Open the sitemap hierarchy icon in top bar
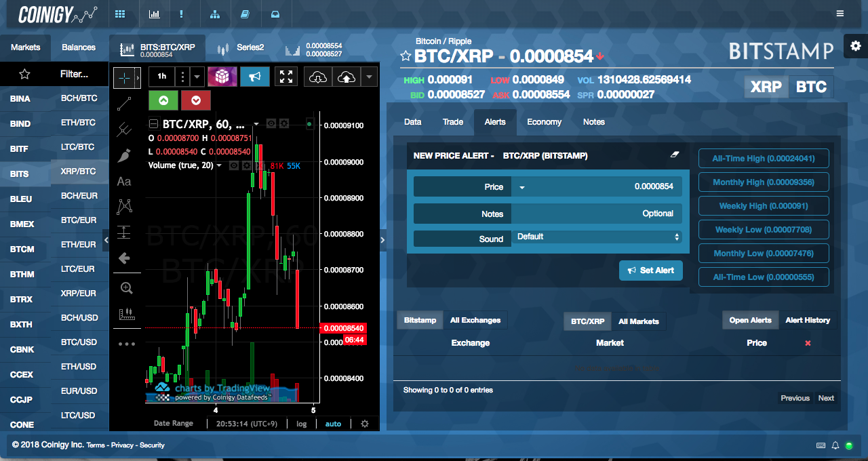The width and height of the screenshot is (868, 461). click(216, 14)
